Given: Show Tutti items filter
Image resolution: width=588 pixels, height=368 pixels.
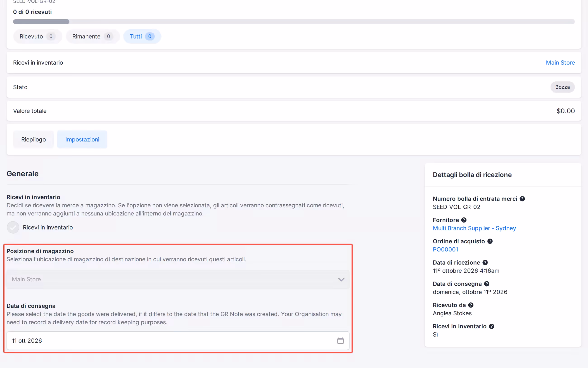Looking at the screenshot, I should pos(142,36).
